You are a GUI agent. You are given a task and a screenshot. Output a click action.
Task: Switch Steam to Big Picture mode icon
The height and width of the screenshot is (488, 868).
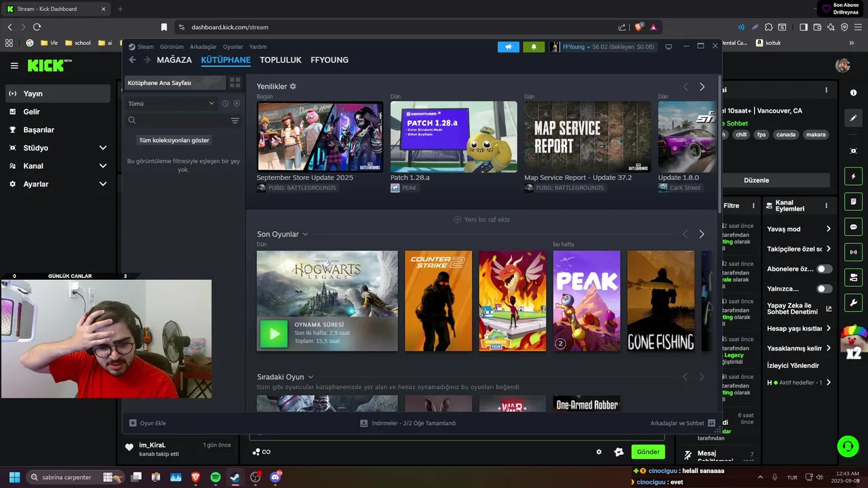click(669, 47)
